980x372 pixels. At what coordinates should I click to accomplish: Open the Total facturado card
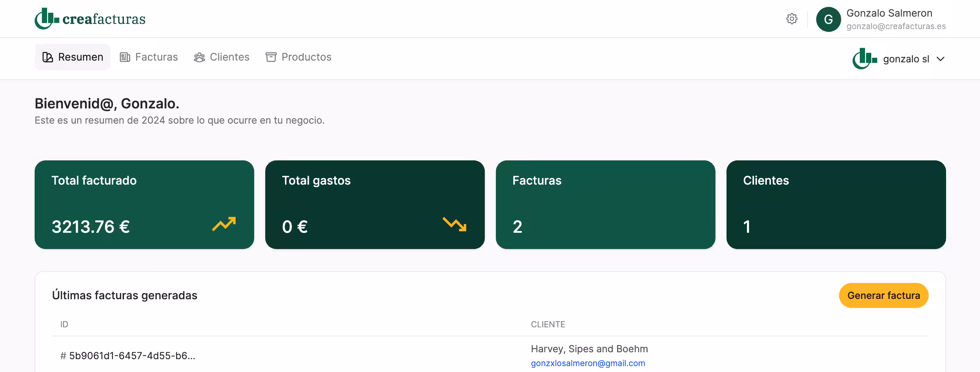[144, 205]
